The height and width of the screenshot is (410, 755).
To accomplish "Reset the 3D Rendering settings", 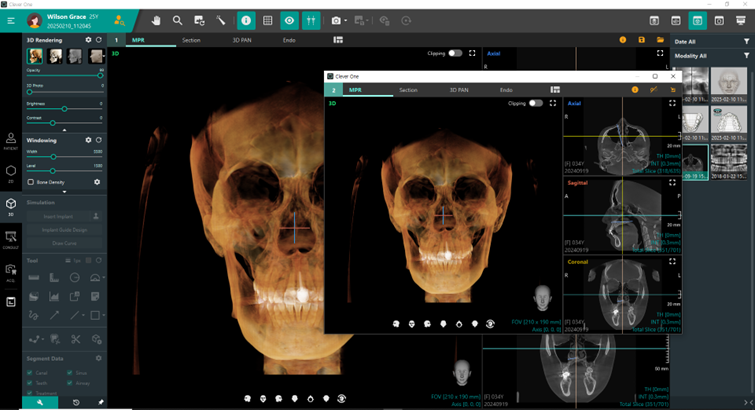I will [x=99, y=40].
